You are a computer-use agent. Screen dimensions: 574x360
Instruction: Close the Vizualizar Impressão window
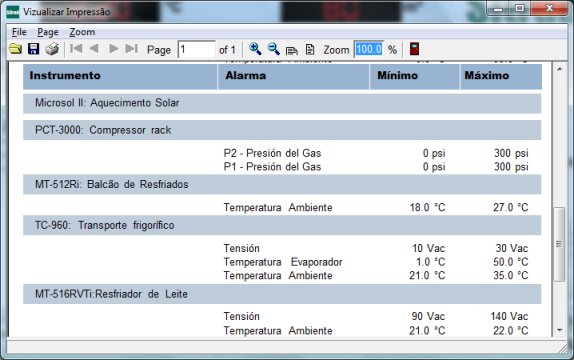coord(549,9)
